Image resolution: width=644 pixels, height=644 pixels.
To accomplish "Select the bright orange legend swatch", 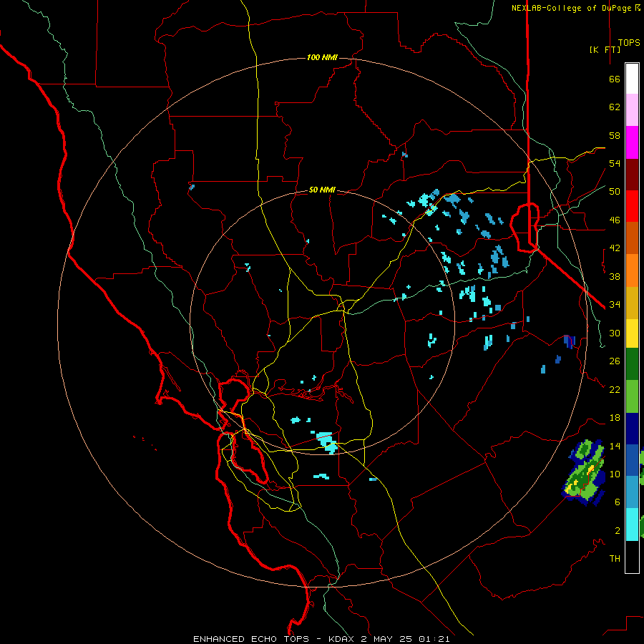I will (x=632, y=270).
